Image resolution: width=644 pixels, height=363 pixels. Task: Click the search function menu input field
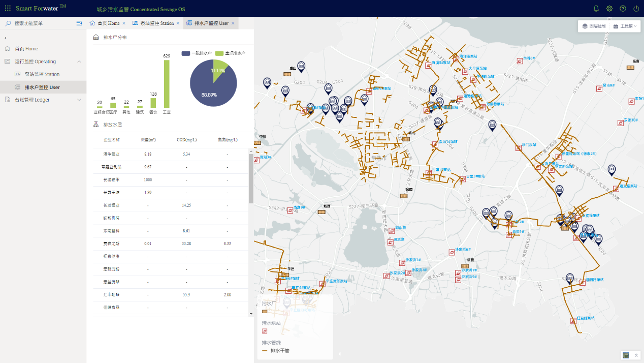pos(41,23)
